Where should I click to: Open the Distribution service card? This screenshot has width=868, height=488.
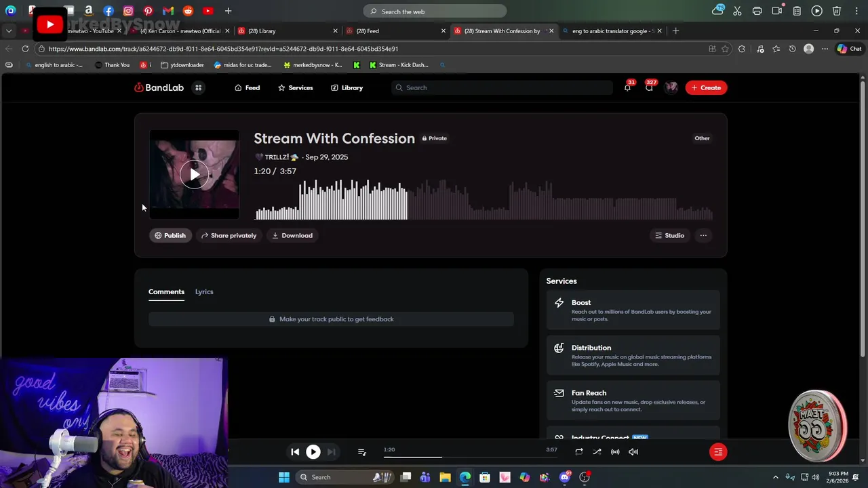coord(633,355)
